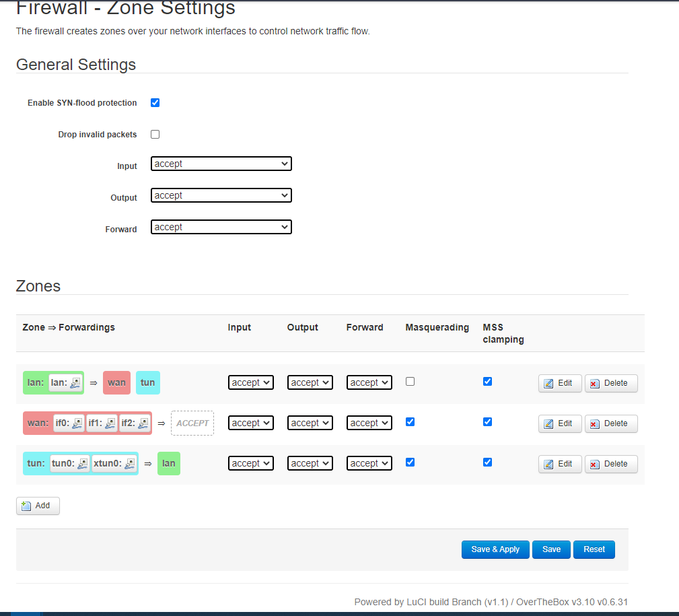Click the tun forwarding badge in lan row
The height and width of the screenshot is (616, 679).
click(x=147, y=382)
